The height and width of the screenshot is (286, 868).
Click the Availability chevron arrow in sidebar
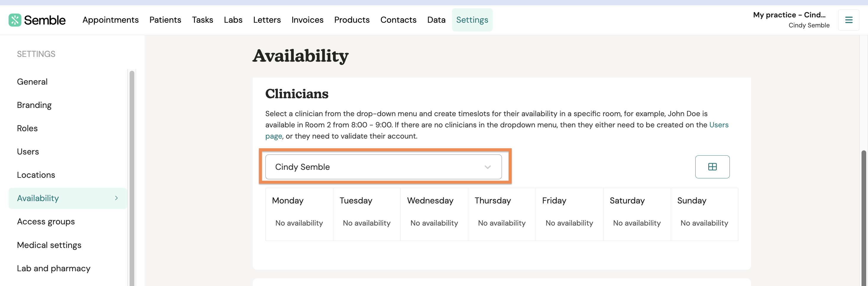pos(116,198)
